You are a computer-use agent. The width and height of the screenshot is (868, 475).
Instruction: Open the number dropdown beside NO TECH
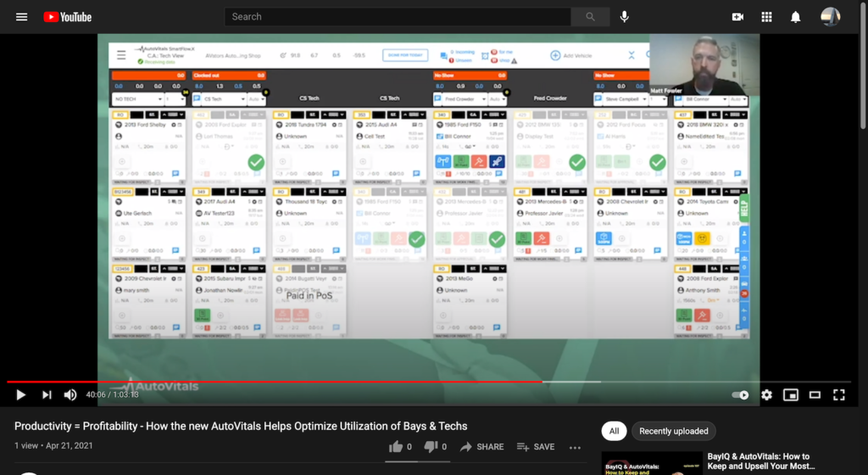click(175, 99)
